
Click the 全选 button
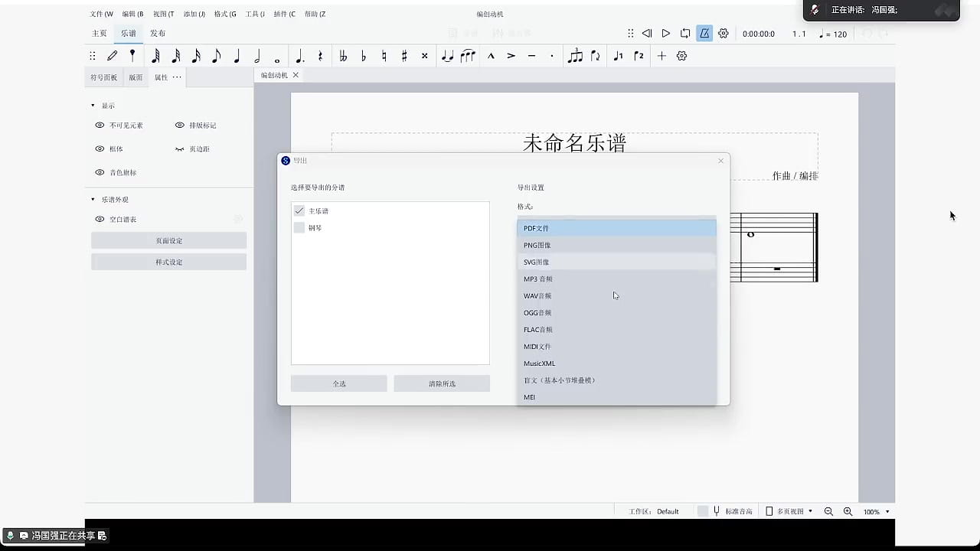tap(339, 383)
